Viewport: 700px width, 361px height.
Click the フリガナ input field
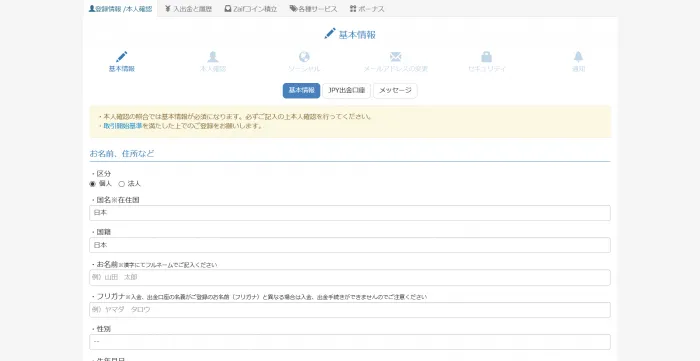tap(350, 310)
